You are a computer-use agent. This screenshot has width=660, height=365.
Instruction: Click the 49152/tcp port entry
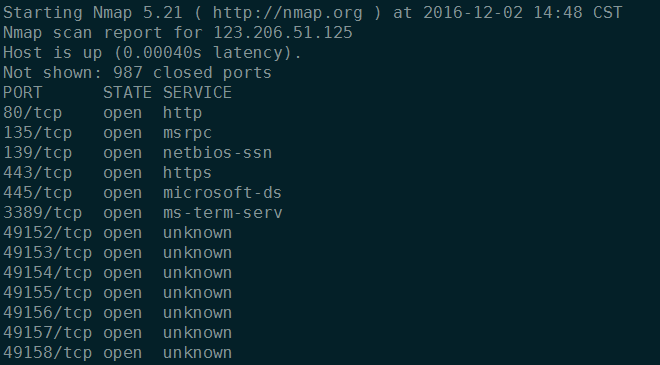[x=47, y=233]
